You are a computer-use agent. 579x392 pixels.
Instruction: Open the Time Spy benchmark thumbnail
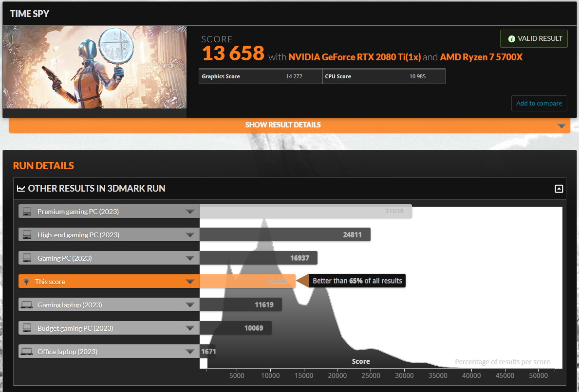94,67
